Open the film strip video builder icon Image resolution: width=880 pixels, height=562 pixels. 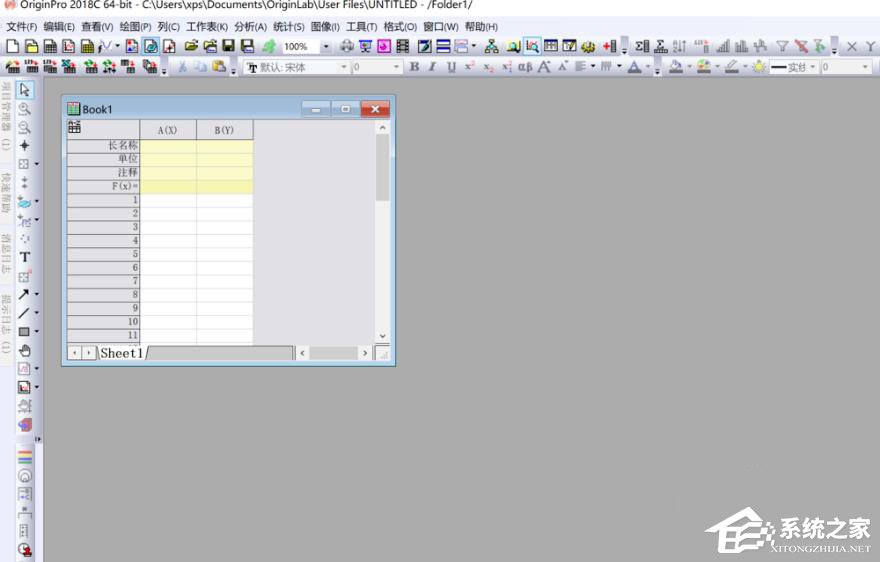click(x=402, y=47)
